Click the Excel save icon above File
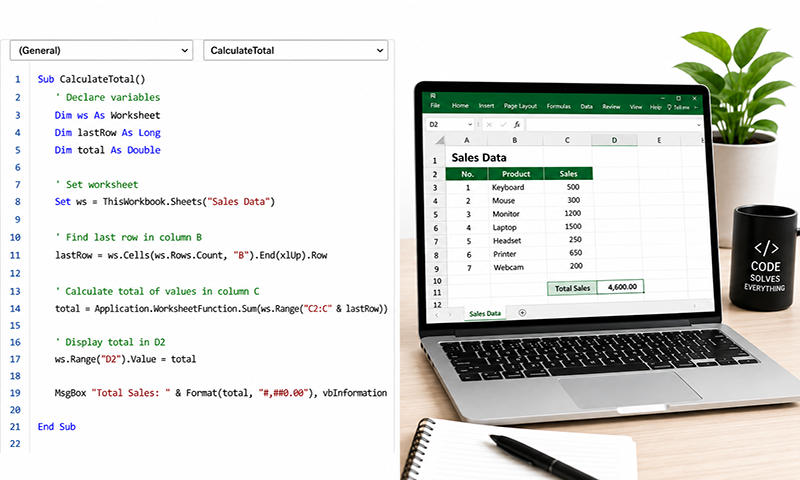Image resolution: width=800 pixels, height=480 pixels. (x=433, y=96)
